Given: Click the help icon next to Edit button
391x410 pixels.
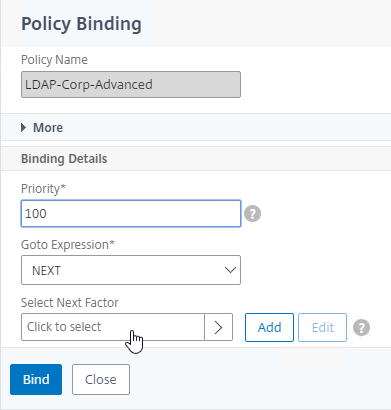Looking at the screenshot, I should click(x=362, y=327).
